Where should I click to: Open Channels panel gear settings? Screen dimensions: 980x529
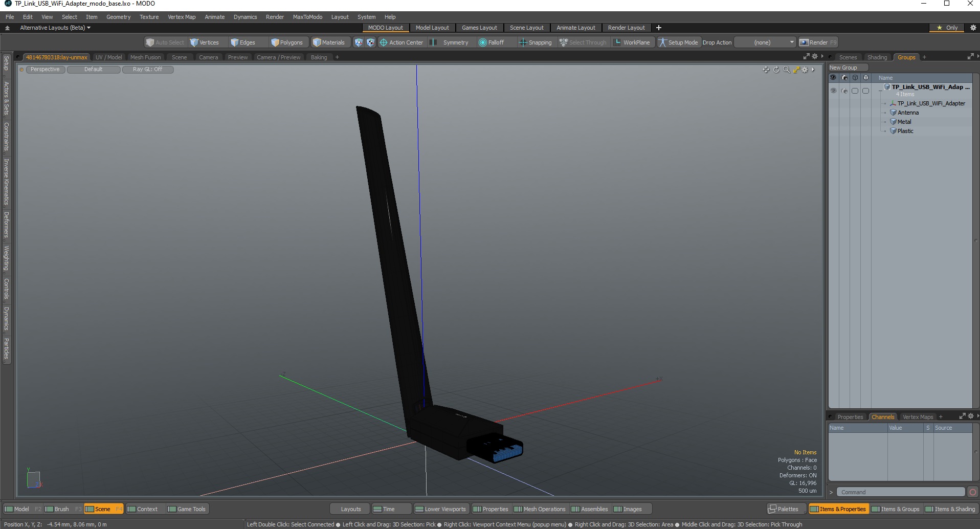pyautogui.click(x=970, y=416)
